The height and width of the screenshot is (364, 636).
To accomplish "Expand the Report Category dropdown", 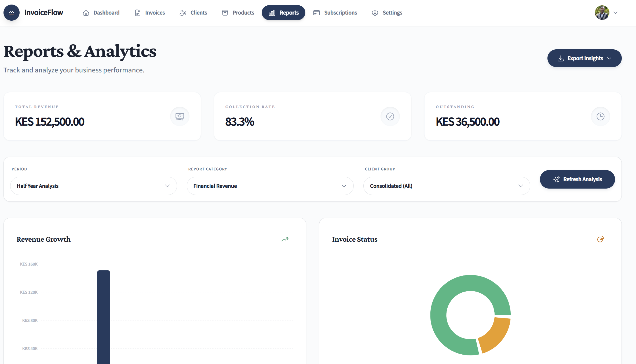I will click(x=270, y=186).
